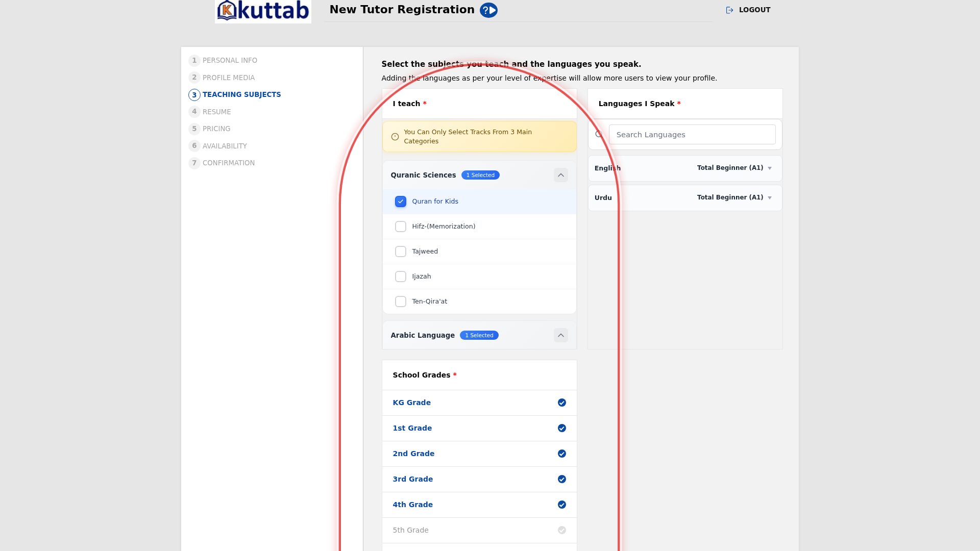Deselect 2nd Grade check mark
This screenshot has height=551, width=980.
562,454
